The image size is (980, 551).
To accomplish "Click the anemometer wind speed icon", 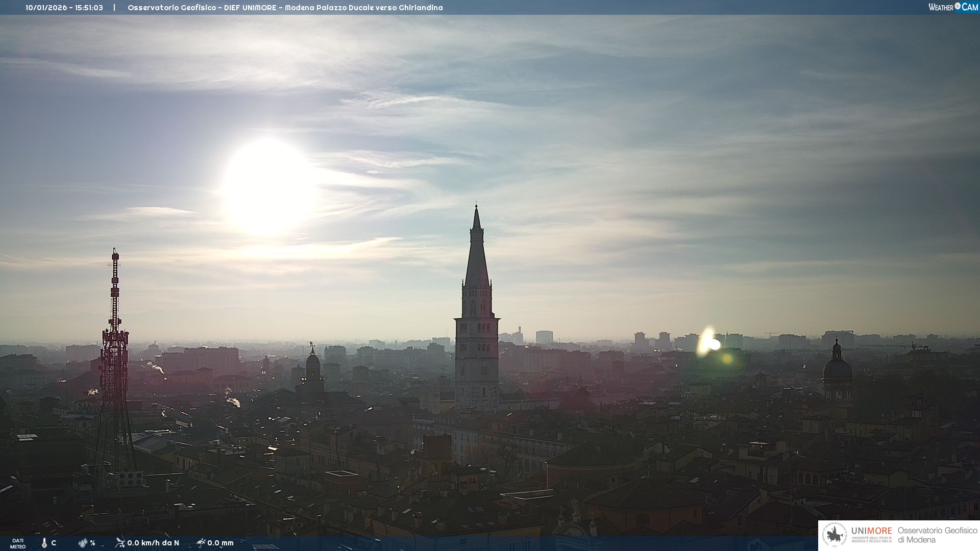I will [120, 543].
